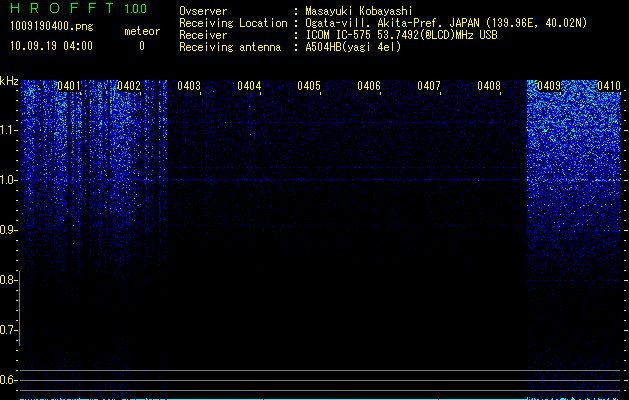
Task: Click the meteor count value 0
Action: point(142,46)
